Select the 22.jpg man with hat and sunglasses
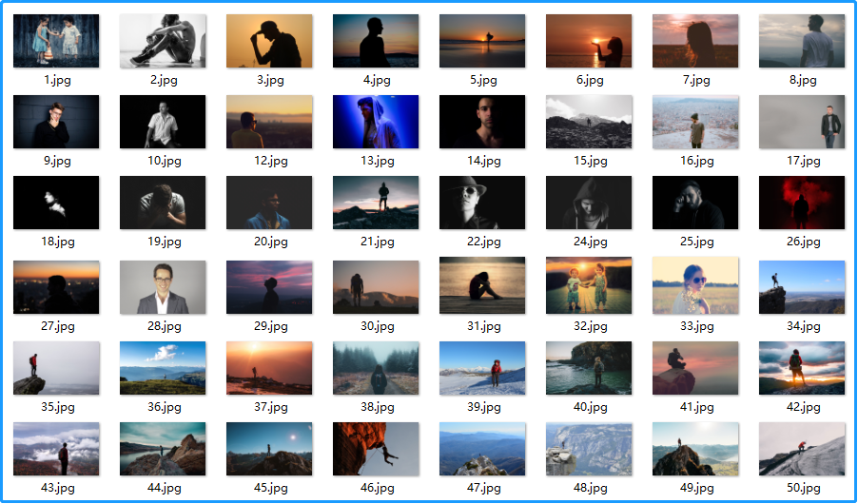 click(482, 203)
